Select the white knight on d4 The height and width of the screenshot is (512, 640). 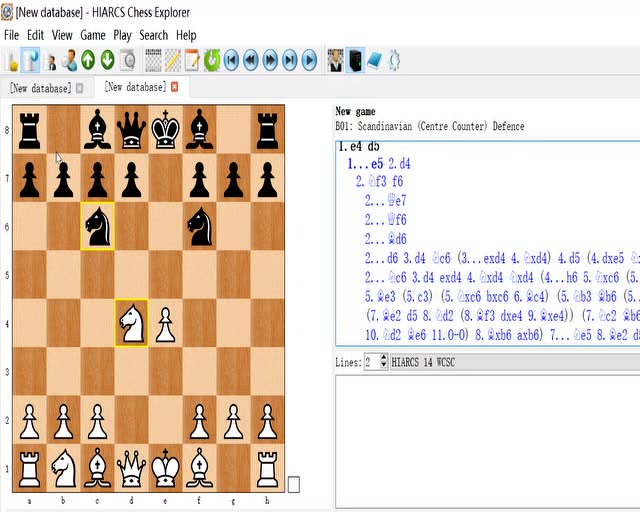coord(131,323)
